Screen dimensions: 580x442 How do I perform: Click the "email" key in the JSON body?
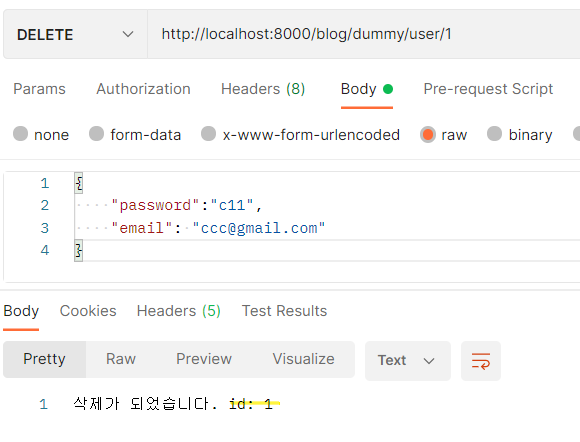point(142,228)
